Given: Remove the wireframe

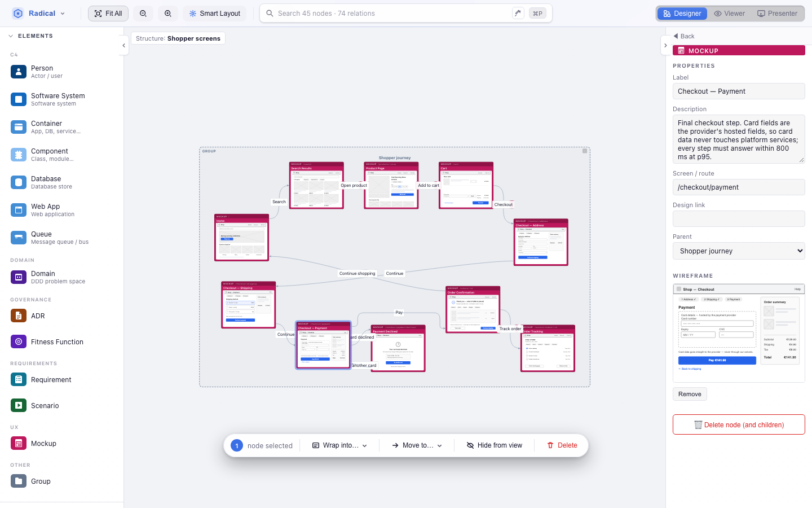Looking at the screenshot, I should click(x=690, y=394).
